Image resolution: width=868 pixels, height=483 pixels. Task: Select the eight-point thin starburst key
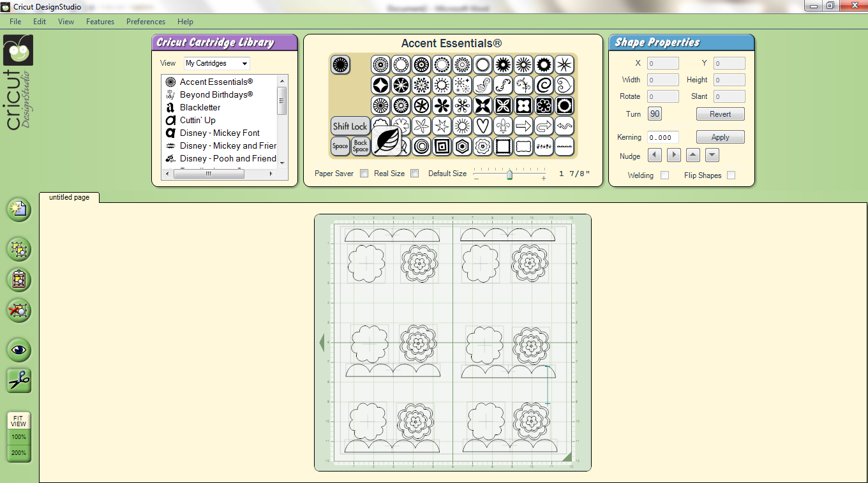564,64
